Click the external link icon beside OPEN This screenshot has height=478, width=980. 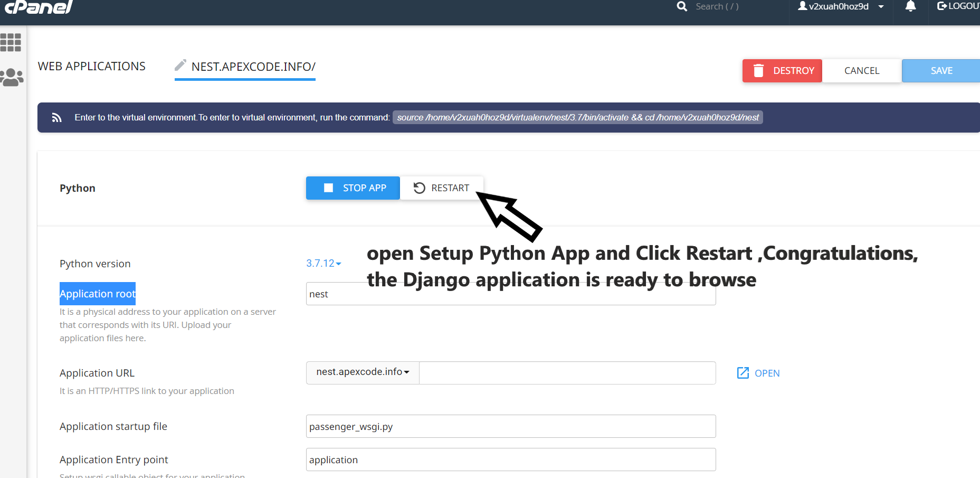(742, 373)
